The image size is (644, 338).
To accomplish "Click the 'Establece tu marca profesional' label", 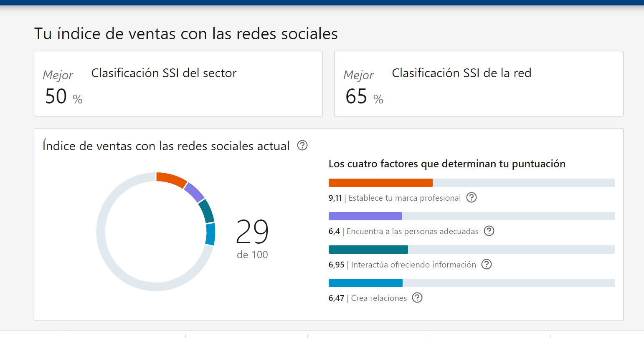I will 405,198.
